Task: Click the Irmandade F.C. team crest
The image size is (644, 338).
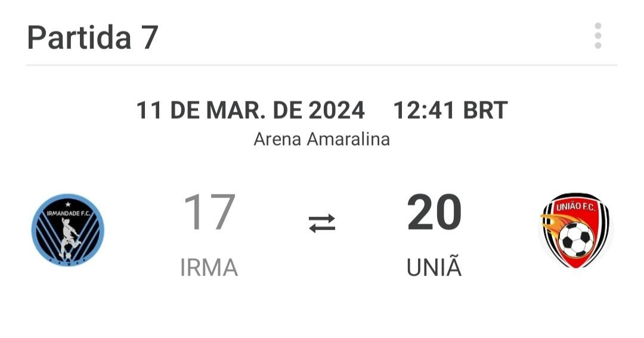Action: coord(68,230)
